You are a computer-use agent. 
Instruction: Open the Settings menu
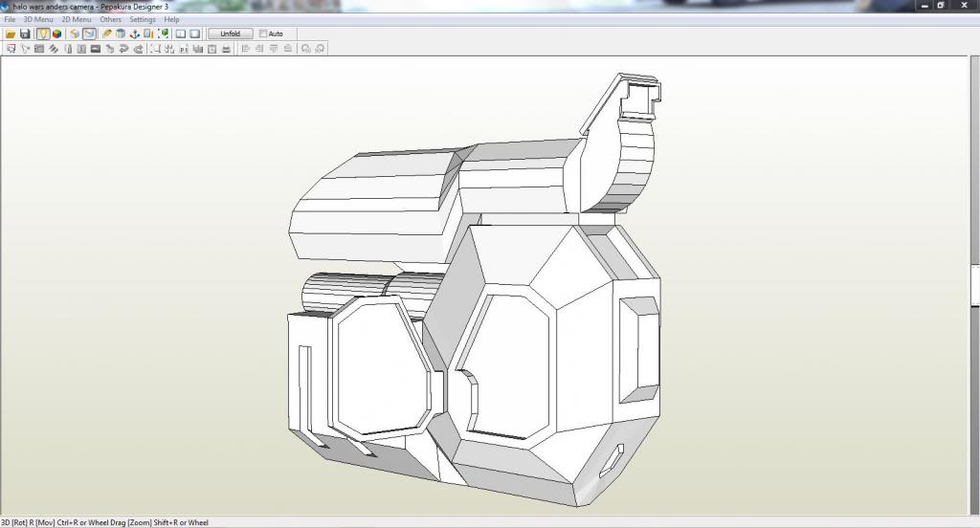click(143, 19)
